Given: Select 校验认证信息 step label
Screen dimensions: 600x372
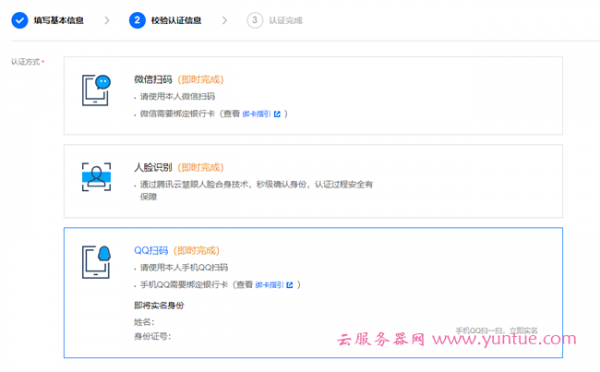Looking at the screenshot, I should (x=176, y=20).
